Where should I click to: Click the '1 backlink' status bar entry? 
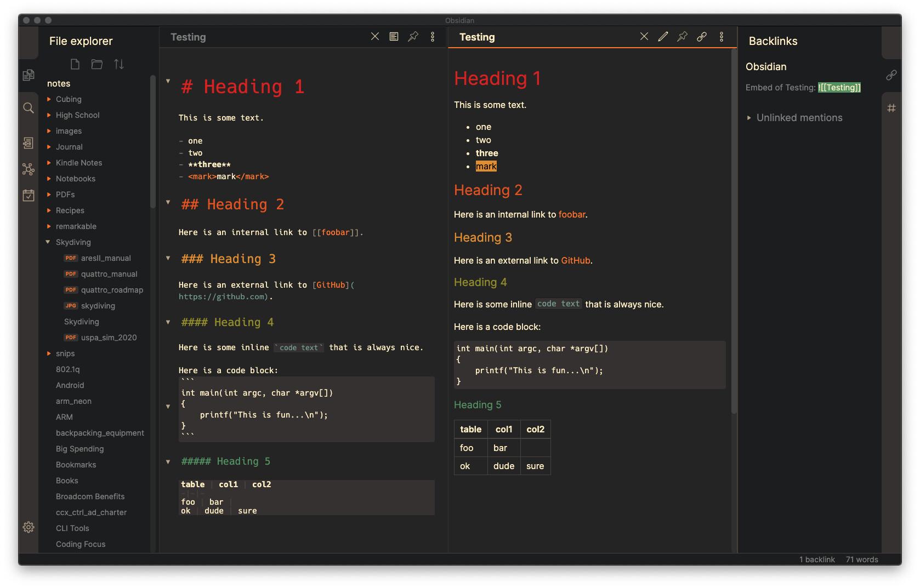click(x=817, y=560)
